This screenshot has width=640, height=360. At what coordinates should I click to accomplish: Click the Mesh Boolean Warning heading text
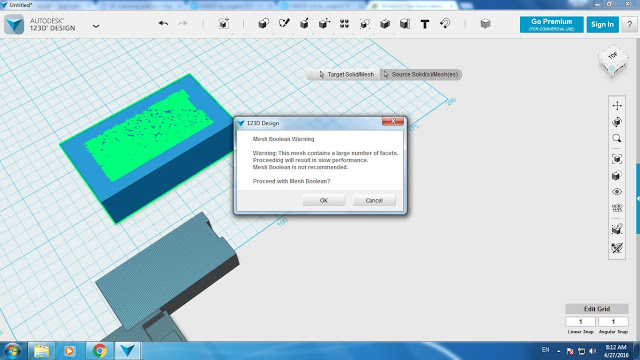tap(283, 139)
